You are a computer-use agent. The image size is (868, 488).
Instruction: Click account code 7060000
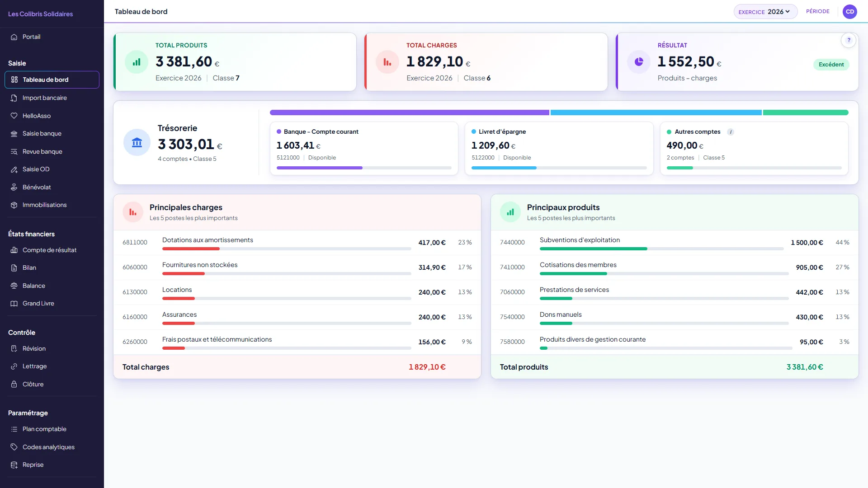tap(512, 292)
